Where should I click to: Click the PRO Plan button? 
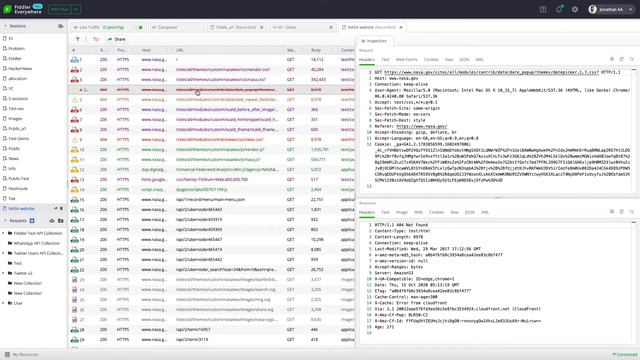point(60,9)
